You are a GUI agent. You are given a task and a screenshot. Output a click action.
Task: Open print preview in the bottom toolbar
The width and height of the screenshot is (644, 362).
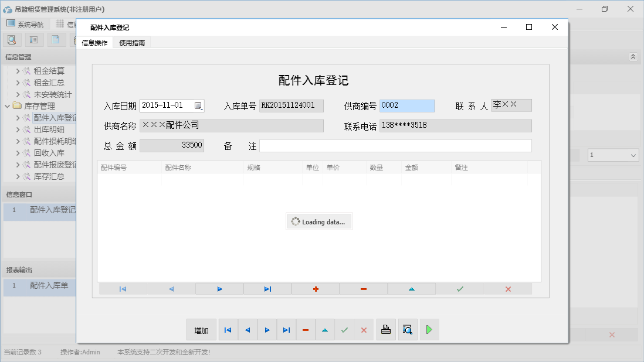pyautogui.click(x=408, y=329)
